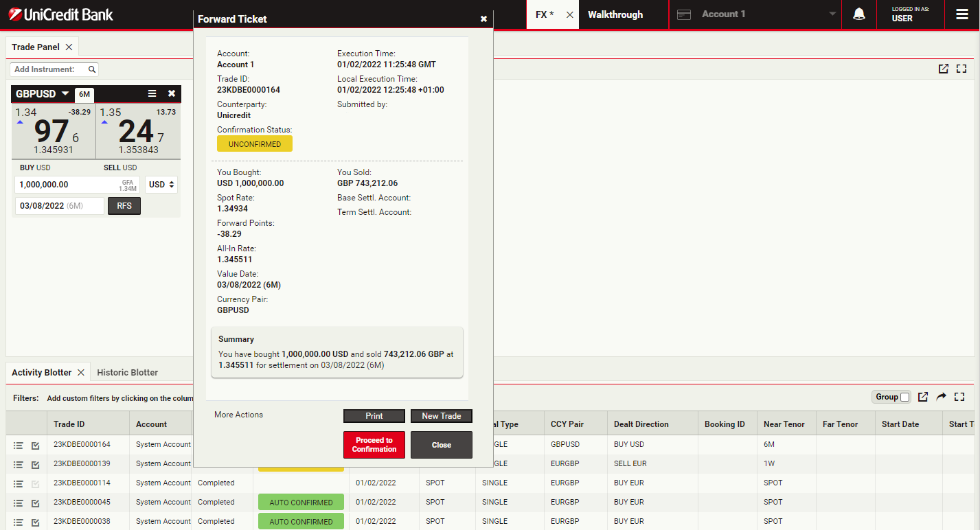Tick the checkmark icon for trade 23KDBE0000045
The width and height of the screenshot is (980, 530).
(36, 503)
